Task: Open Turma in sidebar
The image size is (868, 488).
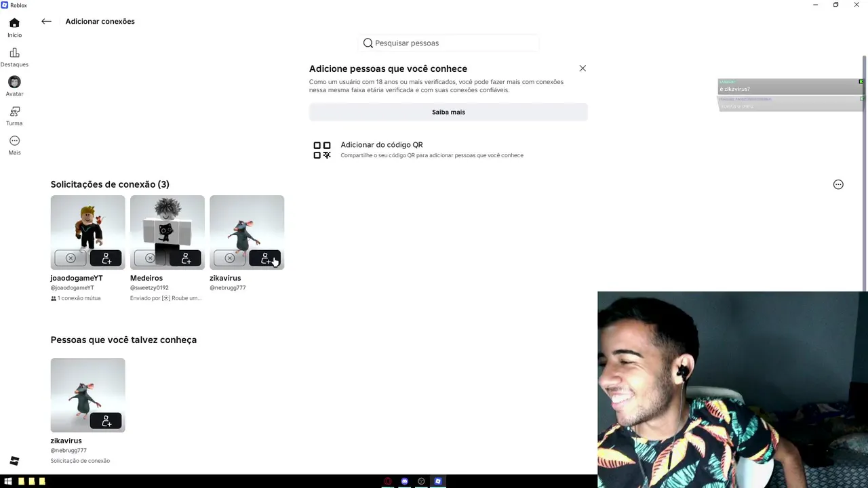Action: coord(14,116)
